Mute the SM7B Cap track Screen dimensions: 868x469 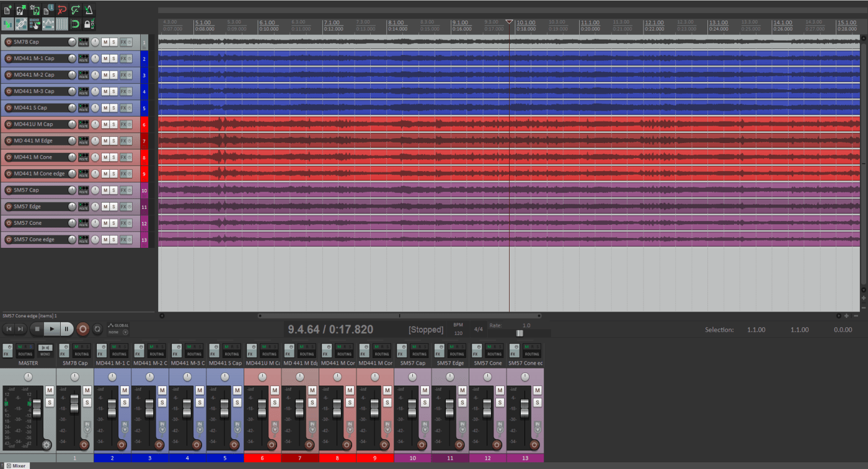(x=105, y=42)
